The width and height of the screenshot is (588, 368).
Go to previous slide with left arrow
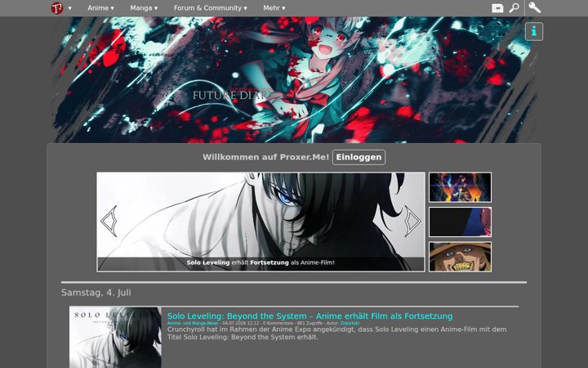tap(109, 221)
